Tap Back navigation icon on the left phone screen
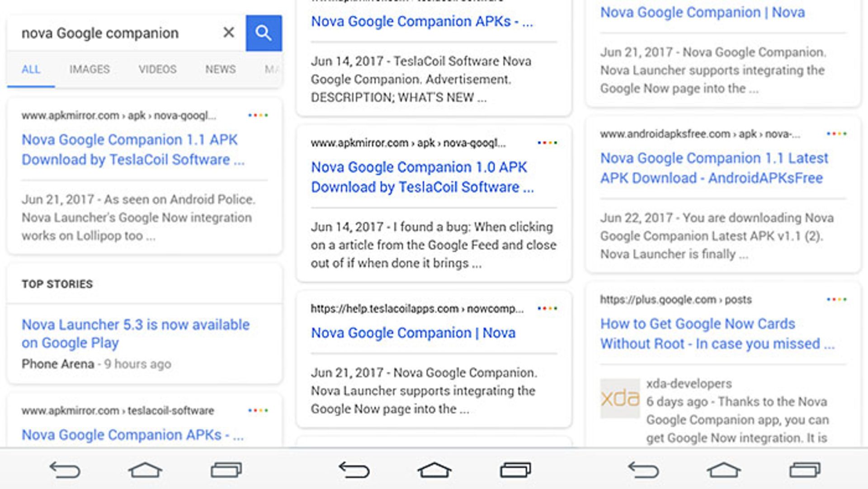Image resolution: width=868 pixels, height=489 pixels. point(65,470)
